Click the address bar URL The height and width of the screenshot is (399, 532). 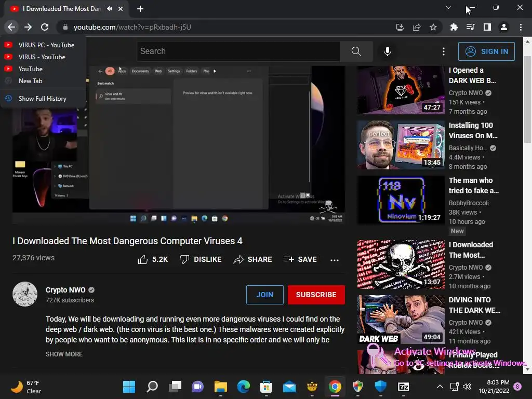pos(132,27)
